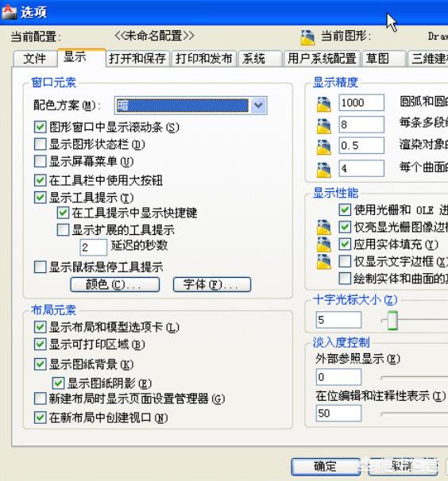Switch to the 打开和保存 tab
This screenshot has height=481, width=448.
coord(137,59)
